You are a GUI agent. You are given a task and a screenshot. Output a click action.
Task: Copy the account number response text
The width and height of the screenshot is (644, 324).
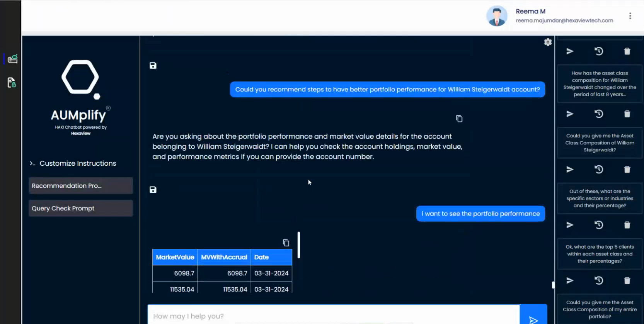point(459,119)
